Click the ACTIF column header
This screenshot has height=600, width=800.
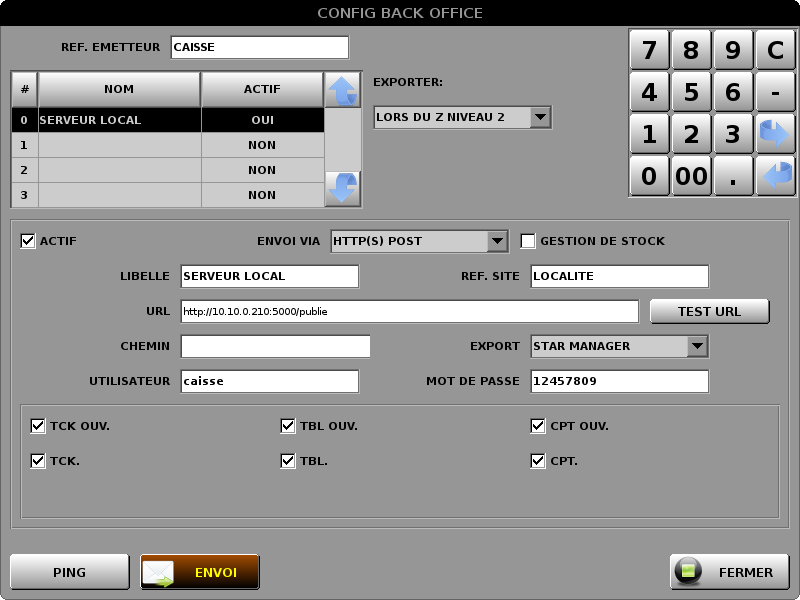pyautogui.click(x=262, y=89)
